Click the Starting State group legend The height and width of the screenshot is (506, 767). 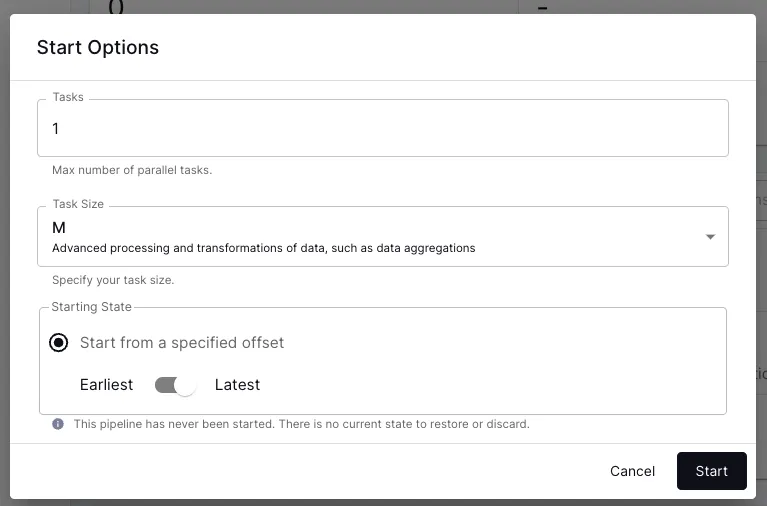(91, 307)
